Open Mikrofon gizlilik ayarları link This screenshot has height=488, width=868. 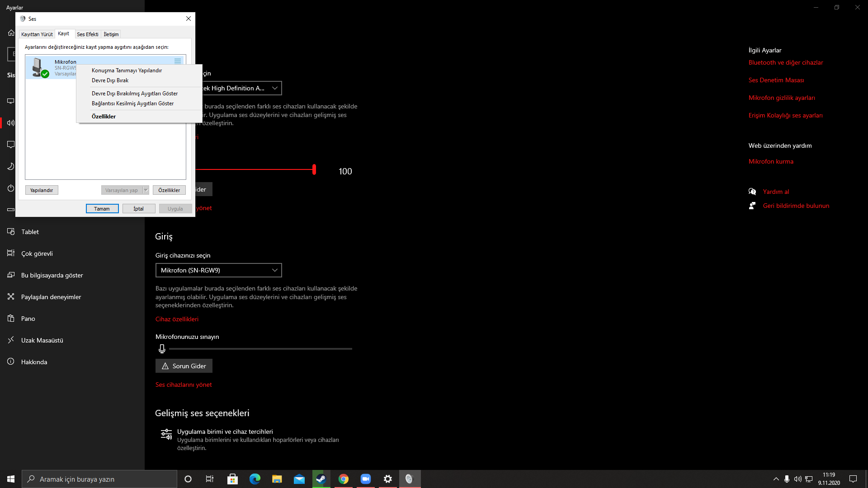pyautogui.click(x=781, y=98)
